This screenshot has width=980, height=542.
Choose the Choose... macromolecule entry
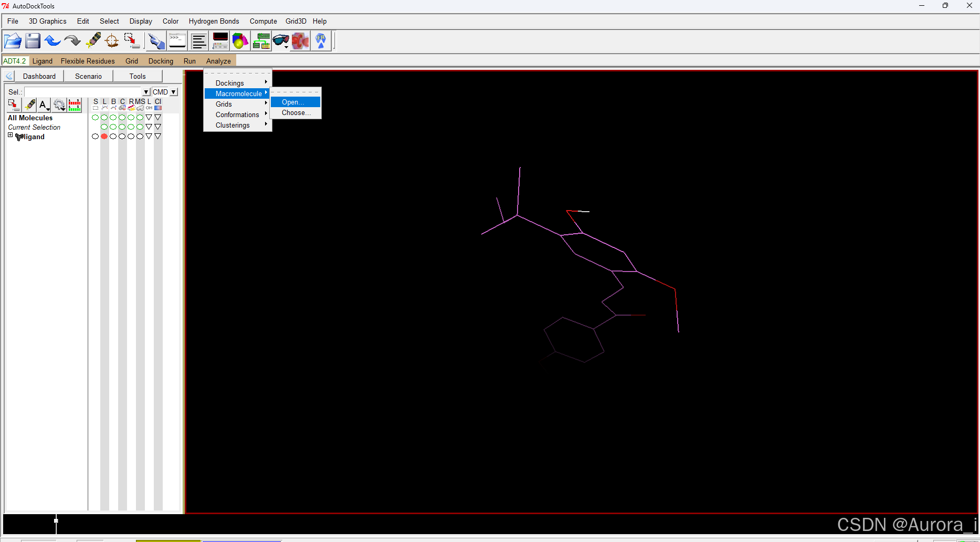point(295,113)
